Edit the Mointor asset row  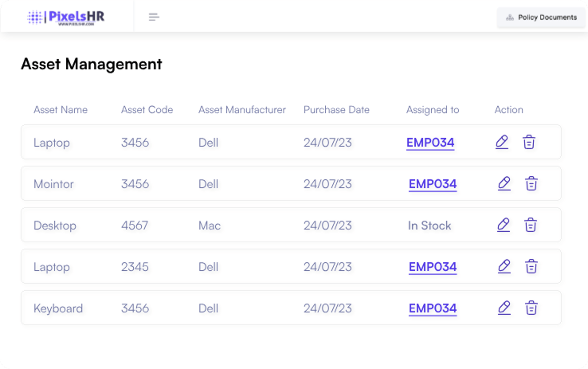(504, 183)
